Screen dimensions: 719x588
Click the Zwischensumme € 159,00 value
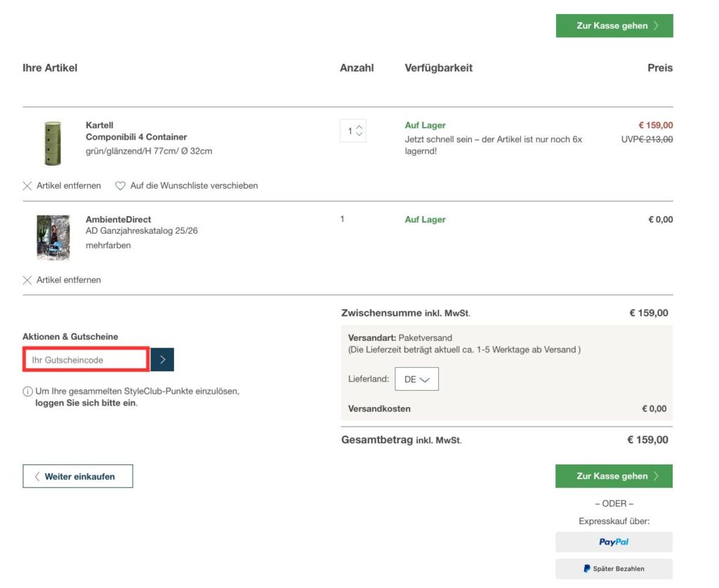pyautogui.click(x=648, y=313)
